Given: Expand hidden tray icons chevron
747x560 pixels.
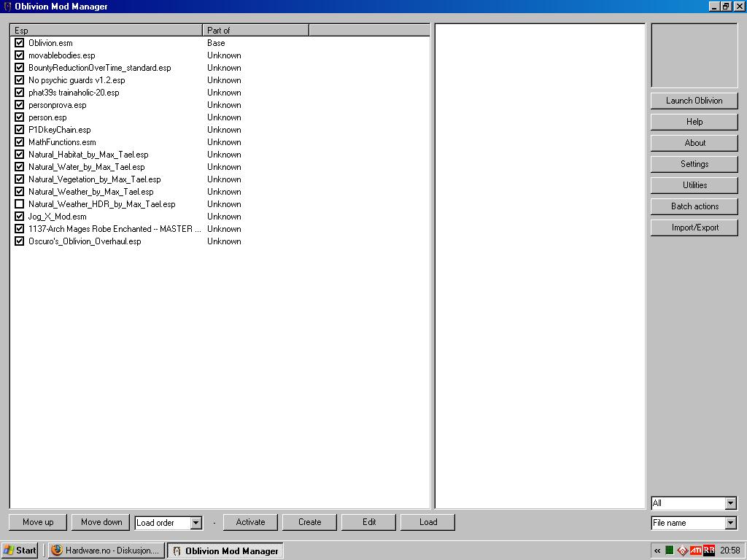Looking at the screenshot, I should [x=657, y=551].
